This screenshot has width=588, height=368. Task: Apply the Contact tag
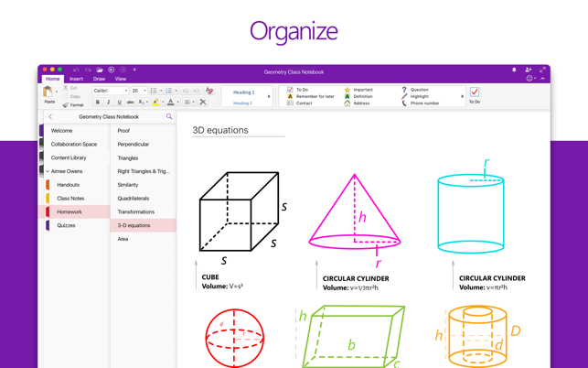point(300,103)
